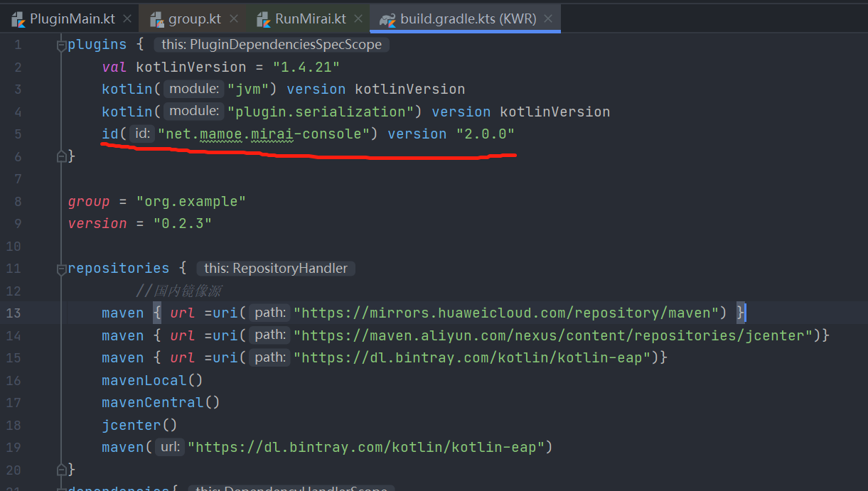Click line number 5 in the gutter
This screenshot has height=491, width=868.
(18, 134)
